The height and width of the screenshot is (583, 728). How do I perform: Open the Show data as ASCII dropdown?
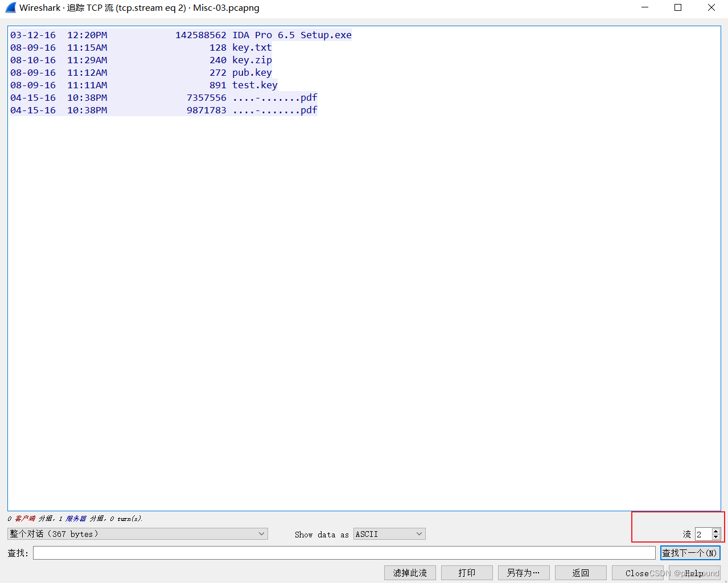389,534
